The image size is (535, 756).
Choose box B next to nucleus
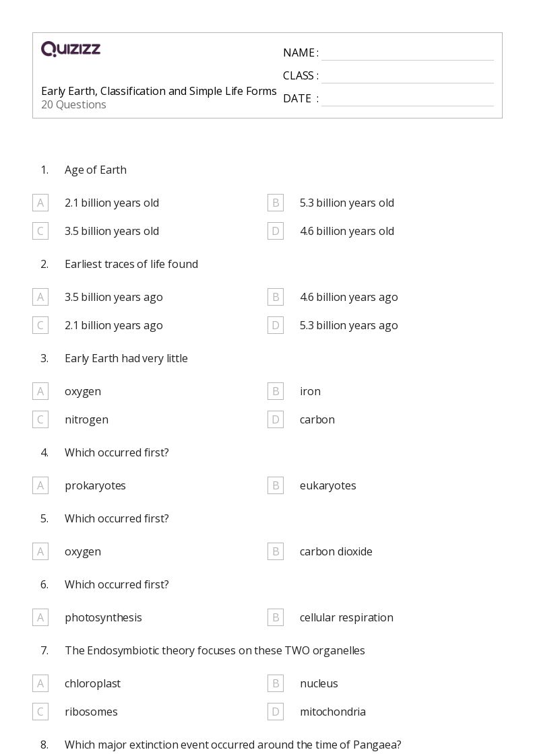pyautogui.click(x=276, y=683)
